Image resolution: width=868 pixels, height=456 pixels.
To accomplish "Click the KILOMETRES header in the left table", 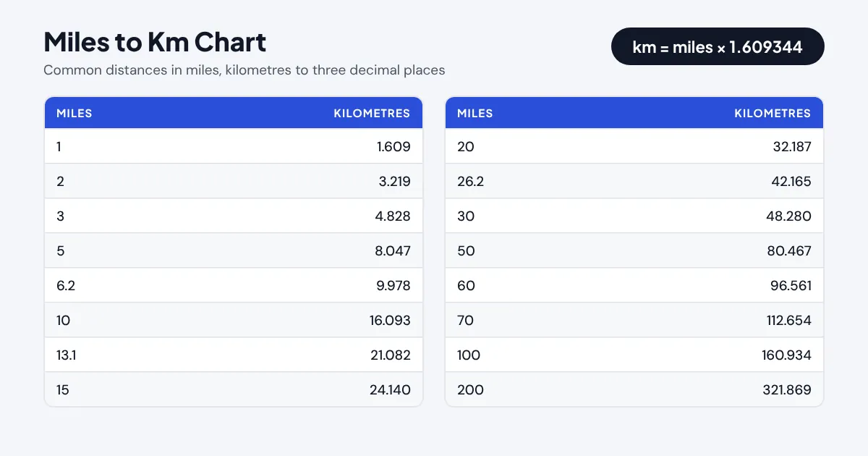I will tap(372, 113).
